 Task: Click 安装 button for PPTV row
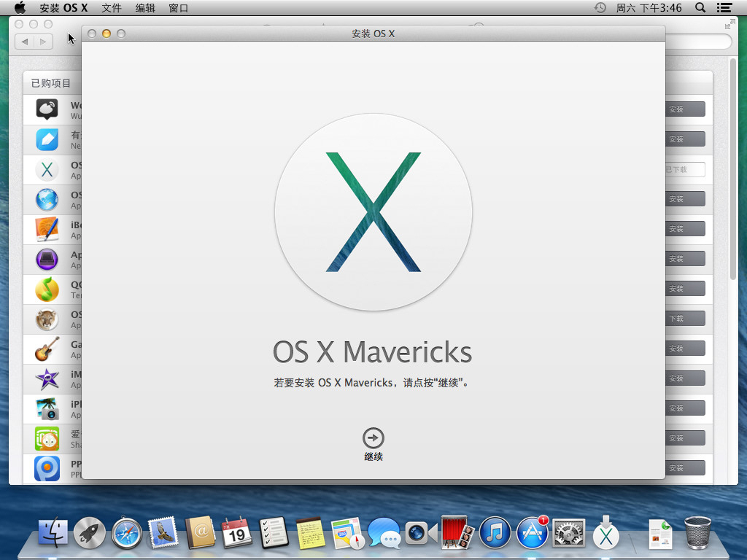tap(685, 467)
